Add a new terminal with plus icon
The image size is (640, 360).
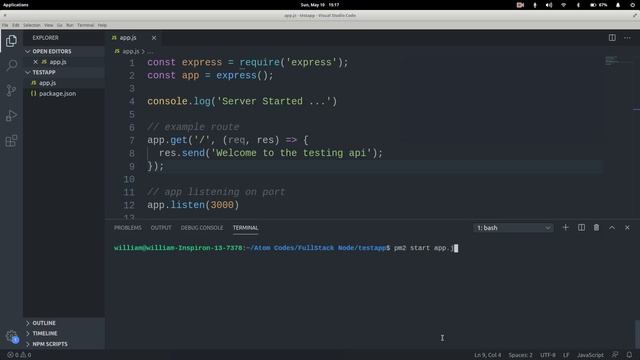[x=565, y=227]
